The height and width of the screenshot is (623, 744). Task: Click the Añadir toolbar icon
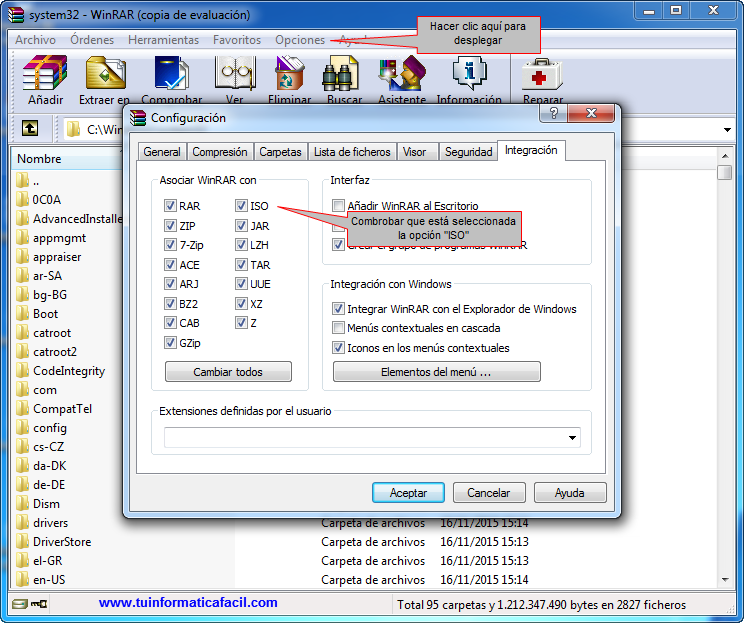[45, 76]
